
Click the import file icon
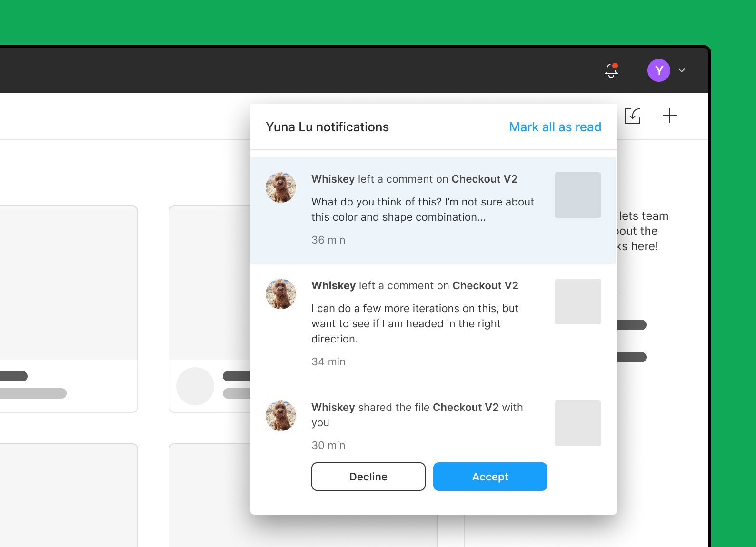tap(632, 116)
